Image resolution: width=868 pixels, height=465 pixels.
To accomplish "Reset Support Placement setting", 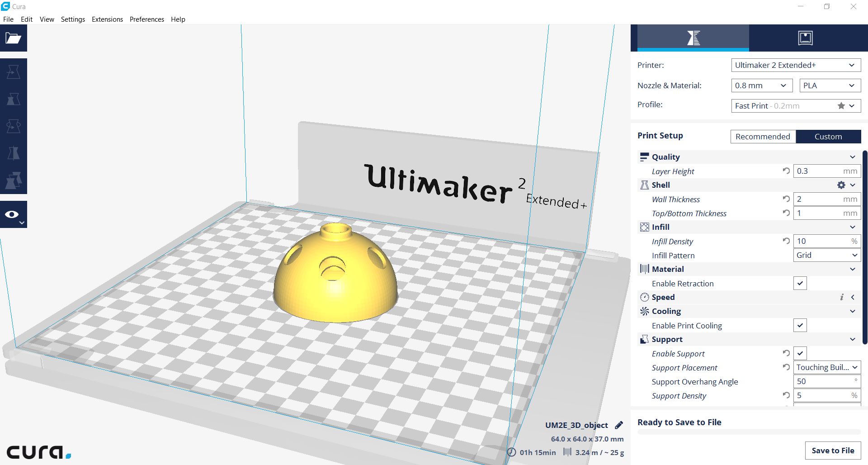I will [x=786, y=367].
